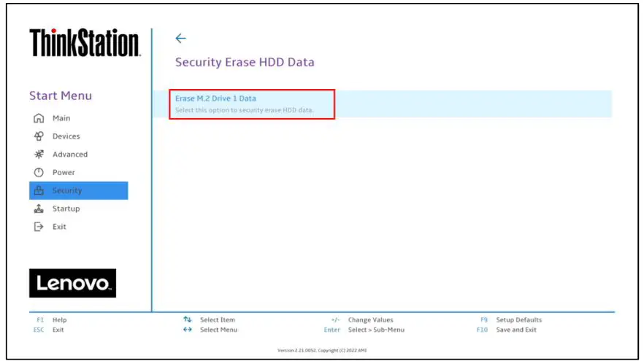Click the version copyright text at the bottom
Viewport: 644px width, 361px height.
click(x=322, y=350)
